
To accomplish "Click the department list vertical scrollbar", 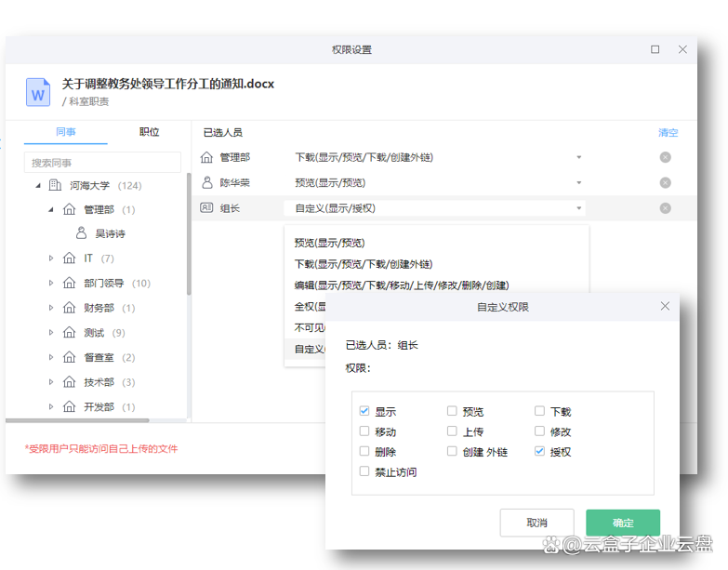I will pos(188,232).
